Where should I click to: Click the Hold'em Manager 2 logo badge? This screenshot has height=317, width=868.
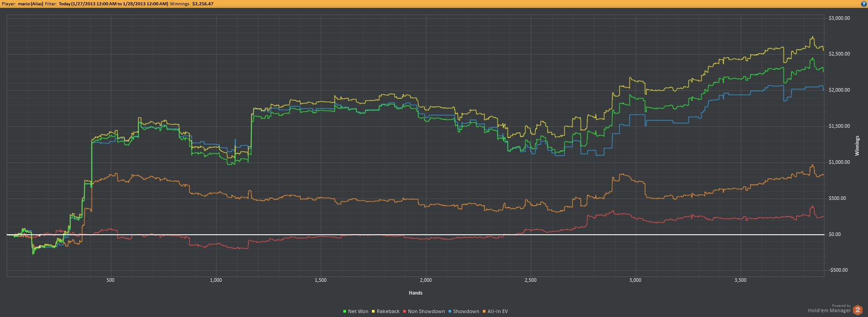click(857, 310)
